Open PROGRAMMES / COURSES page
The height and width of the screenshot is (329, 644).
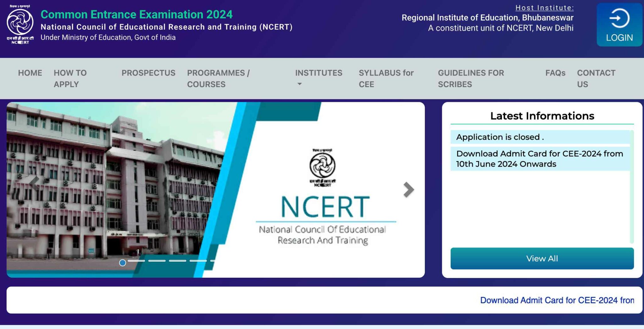(x=218, y=79)
